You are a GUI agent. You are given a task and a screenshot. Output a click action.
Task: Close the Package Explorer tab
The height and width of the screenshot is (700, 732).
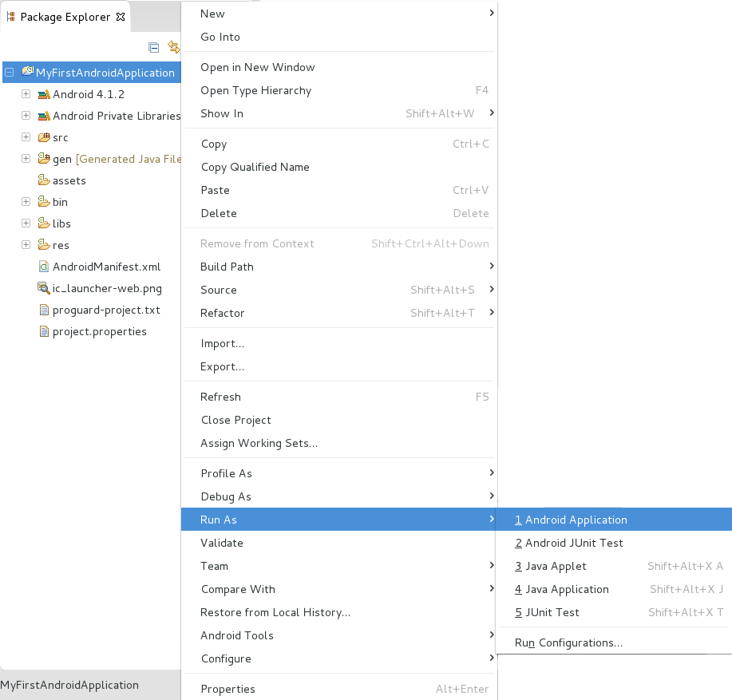tap(121, 17)
